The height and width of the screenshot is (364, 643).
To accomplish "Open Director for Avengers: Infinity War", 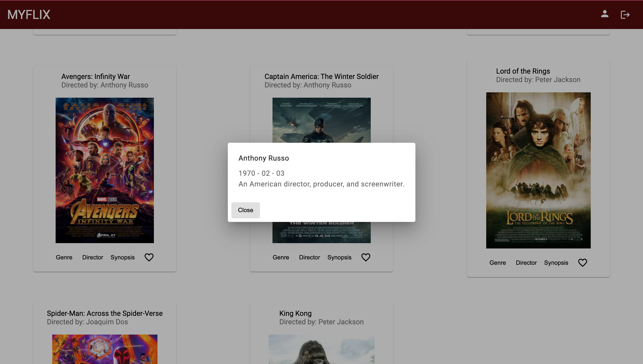I will click(x=92, y=257).
